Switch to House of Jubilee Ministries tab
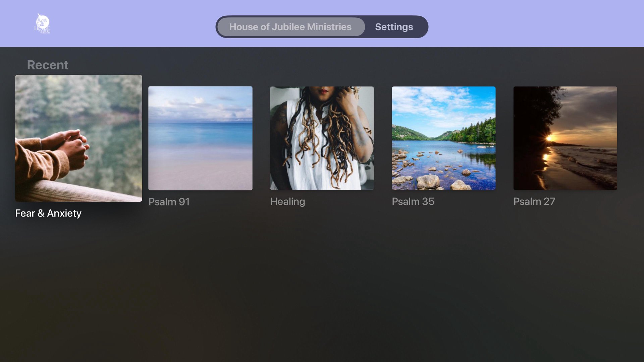 (x=290, y=27)
